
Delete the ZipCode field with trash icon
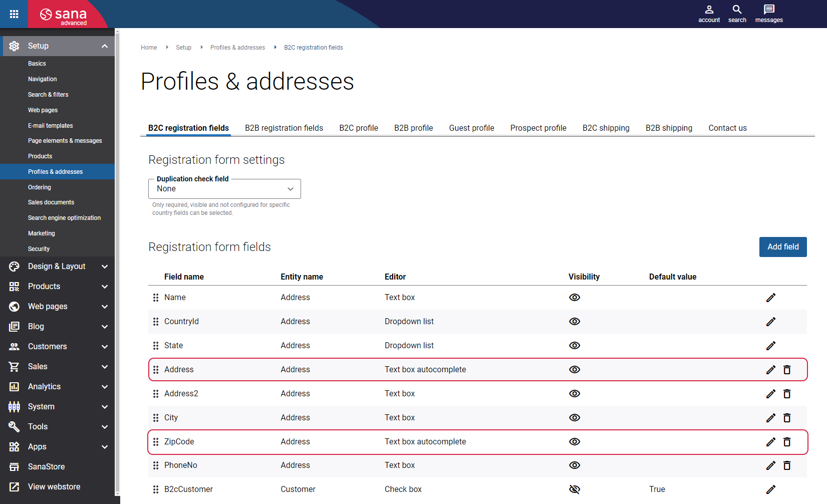pos(787,442)
